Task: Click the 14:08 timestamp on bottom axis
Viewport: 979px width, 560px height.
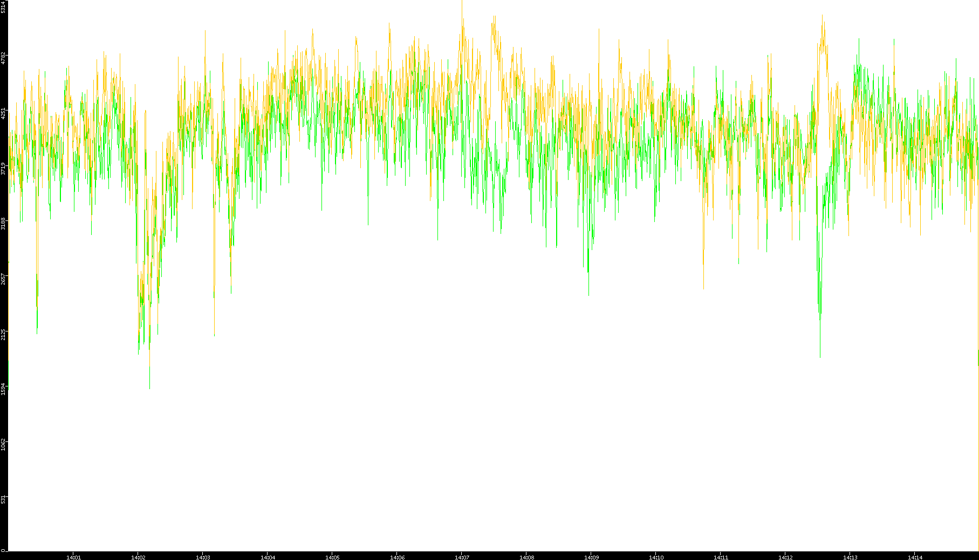Action: (x=526, y=557)
